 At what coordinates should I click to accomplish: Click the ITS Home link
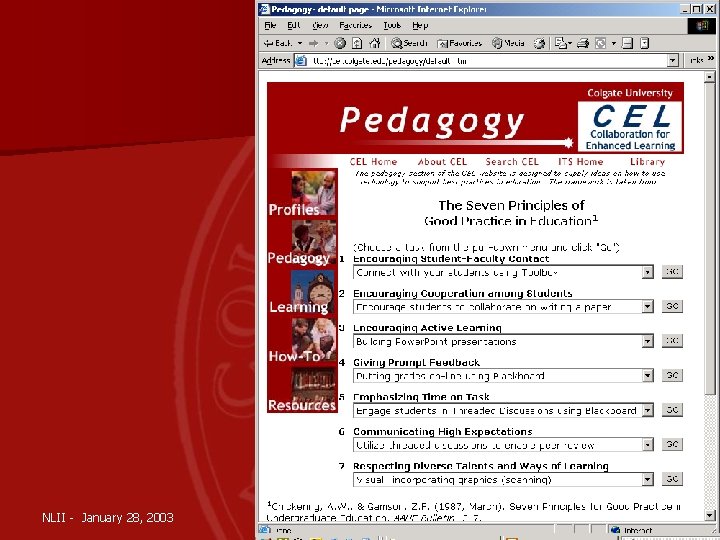click(580, 162)
